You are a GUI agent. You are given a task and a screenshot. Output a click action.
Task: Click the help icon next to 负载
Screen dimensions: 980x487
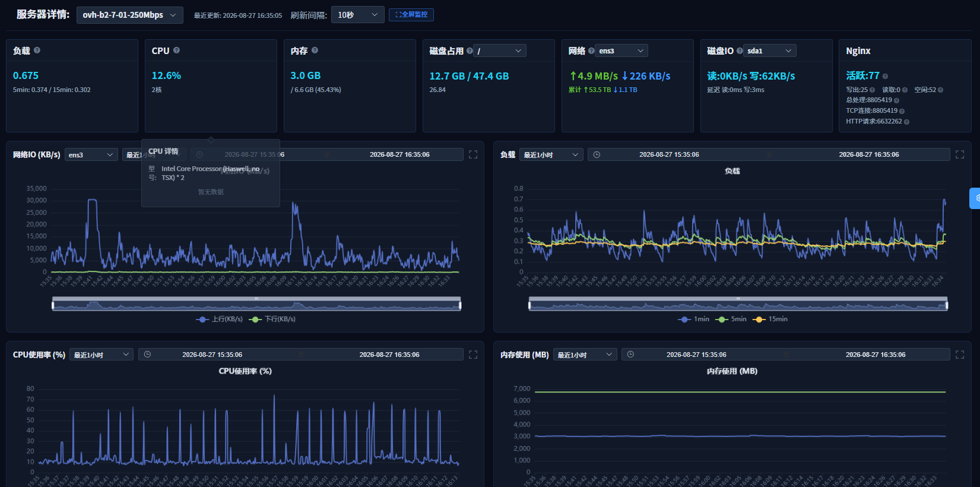click(37, 50)
